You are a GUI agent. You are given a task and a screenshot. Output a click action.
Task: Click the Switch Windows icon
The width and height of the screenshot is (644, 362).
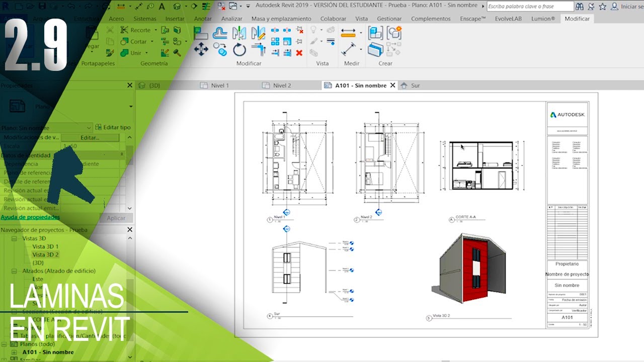tap(233, 7)
